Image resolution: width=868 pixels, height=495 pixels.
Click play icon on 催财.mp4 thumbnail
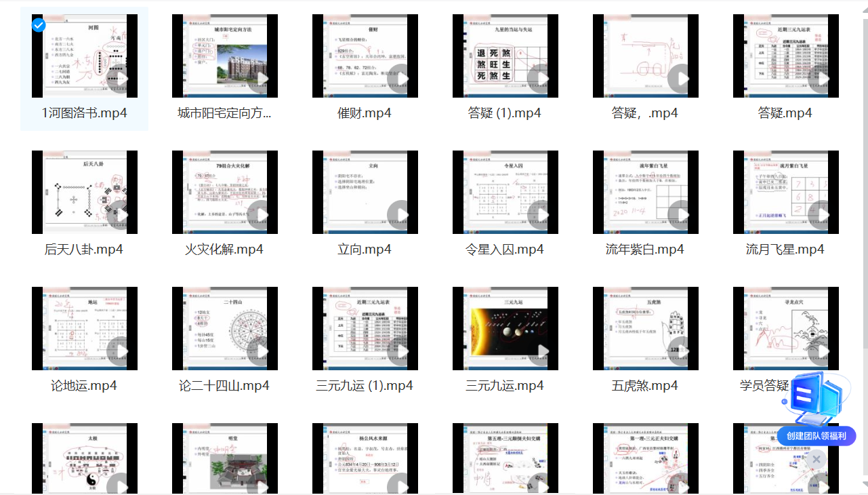coord(402,79)
